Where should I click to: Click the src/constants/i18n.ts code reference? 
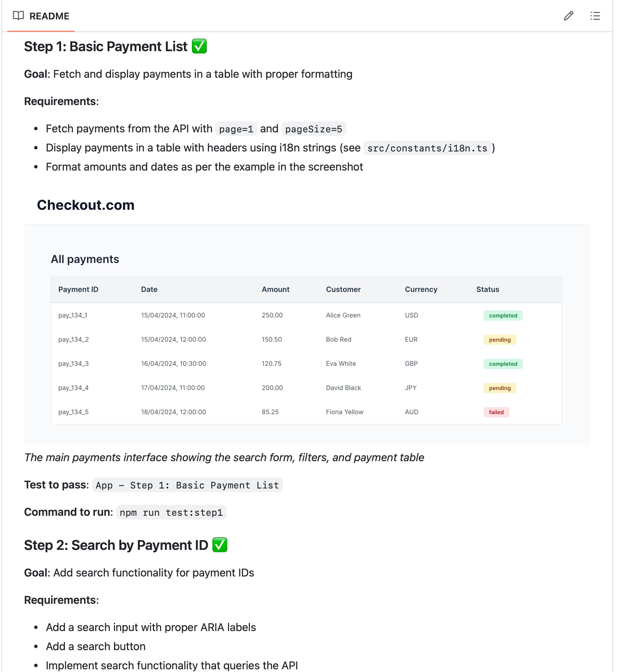427,148
